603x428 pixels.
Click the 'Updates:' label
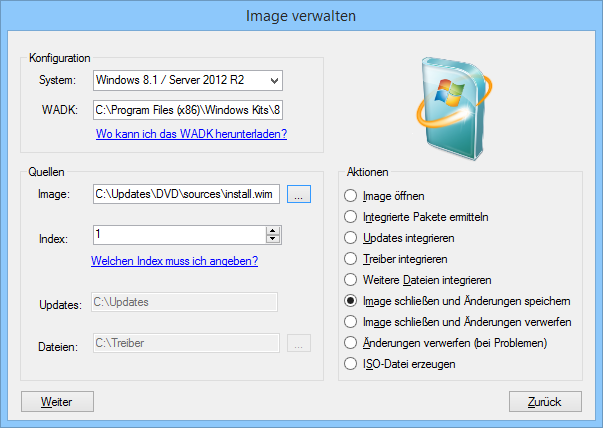[x=60, y=305]
